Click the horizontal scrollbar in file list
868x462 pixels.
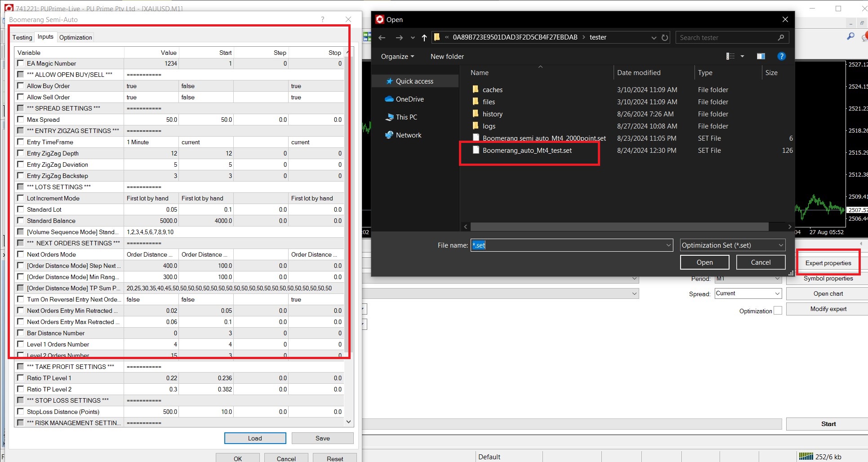(619, 227)
